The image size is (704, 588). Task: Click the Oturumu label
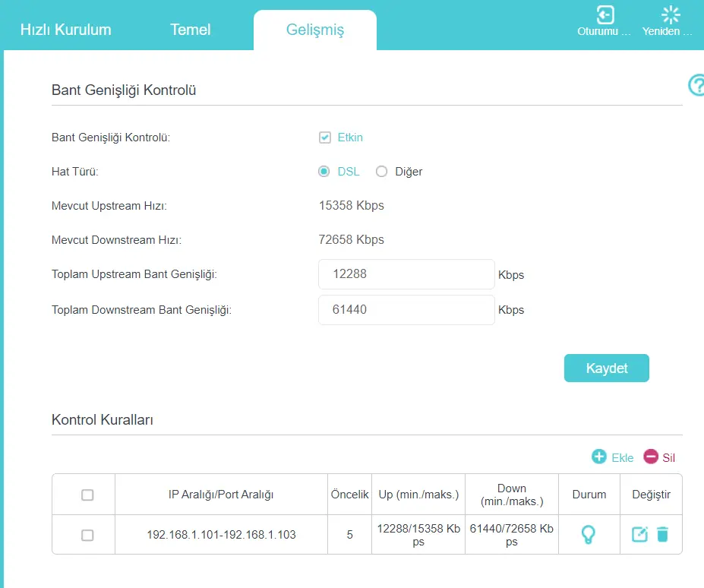click(604, 31)
